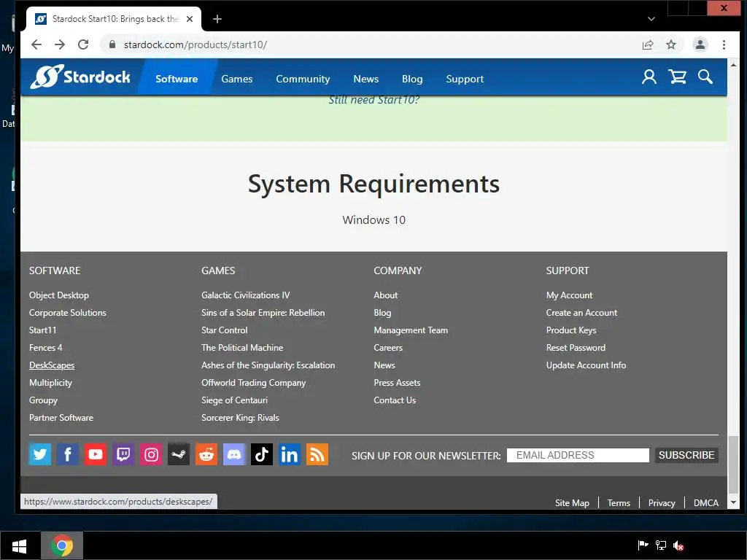Open the Star Control footer link
Screen dimensions: 747x560
[225, 330]
